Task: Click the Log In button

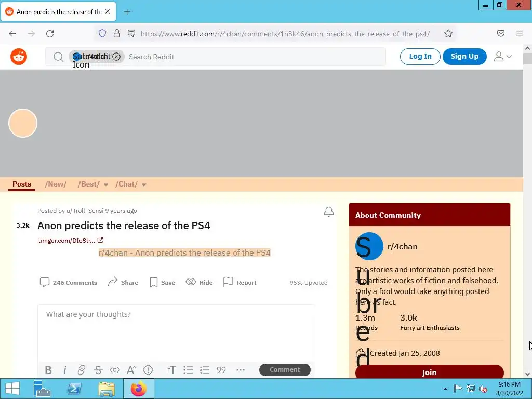Action: (420, 56)
